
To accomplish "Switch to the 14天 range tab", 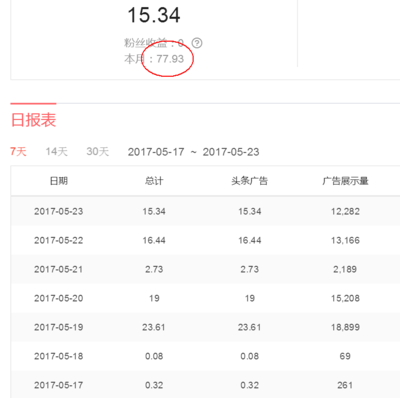I will point(57,152).
